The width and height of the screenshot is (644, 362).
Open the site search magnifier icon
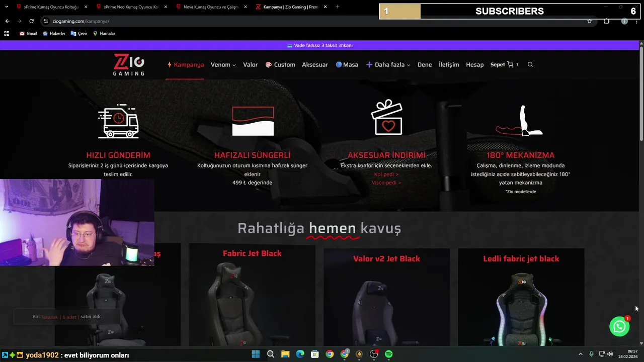(x=530, y=64)
